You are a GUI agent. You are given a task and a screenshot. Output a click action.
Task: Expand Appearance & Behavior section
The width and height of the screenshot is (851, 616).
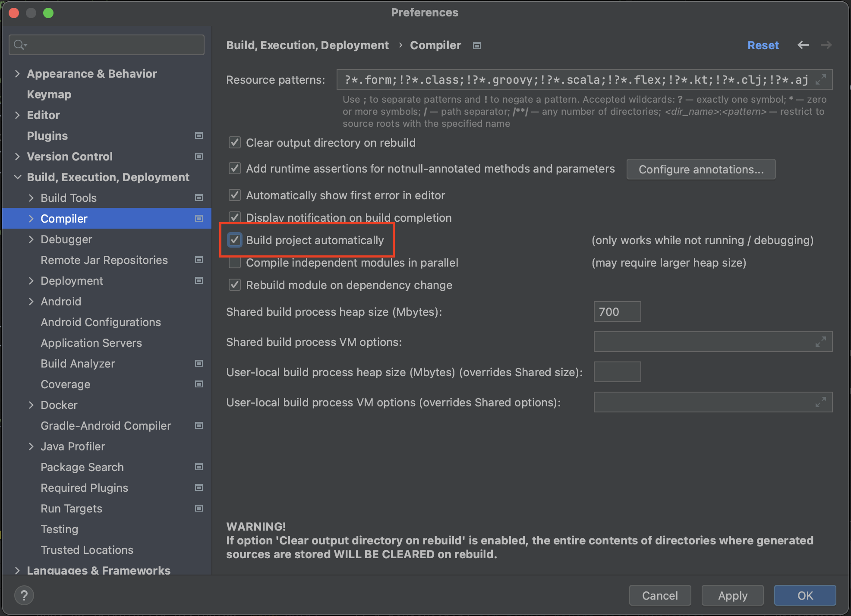17,74
